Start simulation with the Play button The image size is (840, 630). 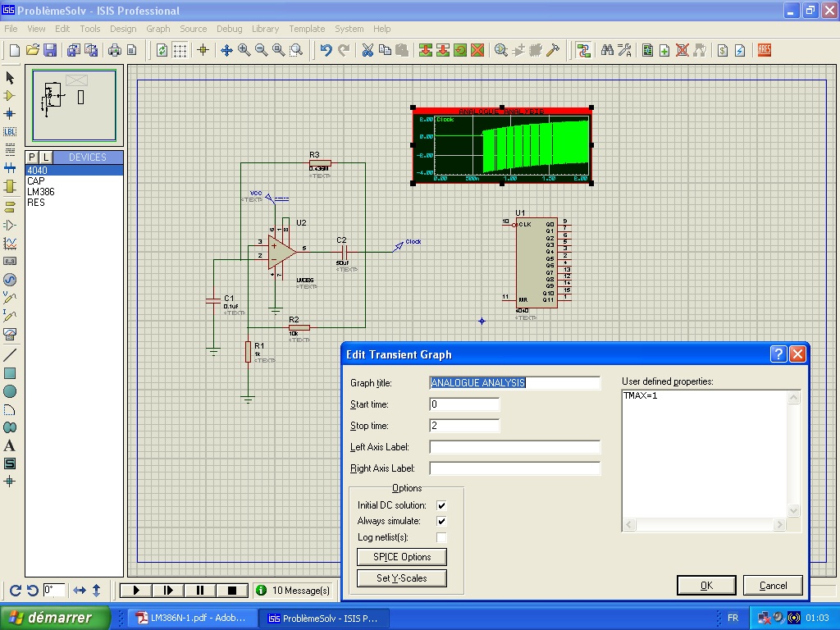pos(136,590)
